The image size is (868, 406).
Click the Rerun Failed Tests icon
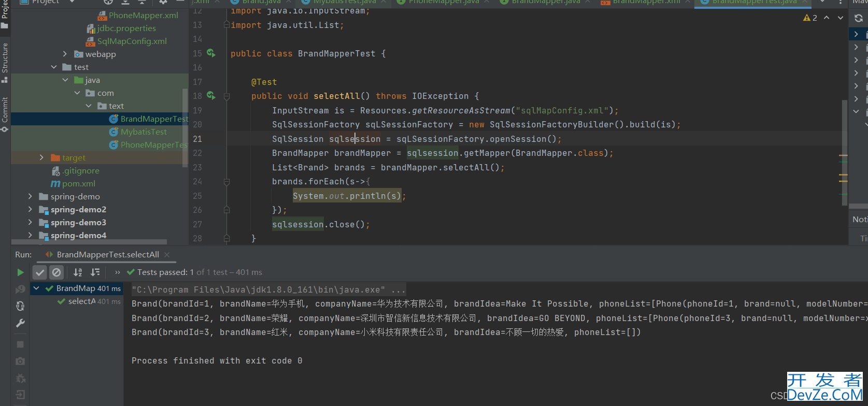pyautogui.click(x=20, y=289)
